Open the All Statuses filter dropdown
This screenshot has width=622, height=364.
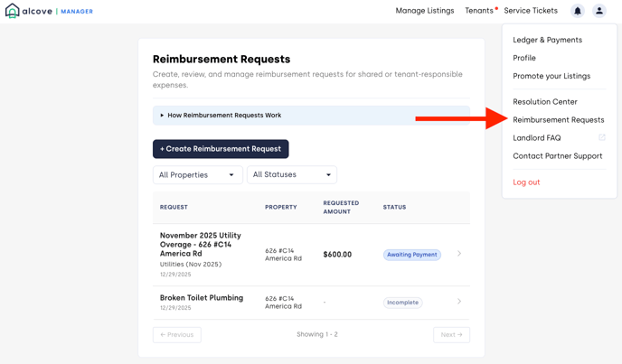(291, 174)
